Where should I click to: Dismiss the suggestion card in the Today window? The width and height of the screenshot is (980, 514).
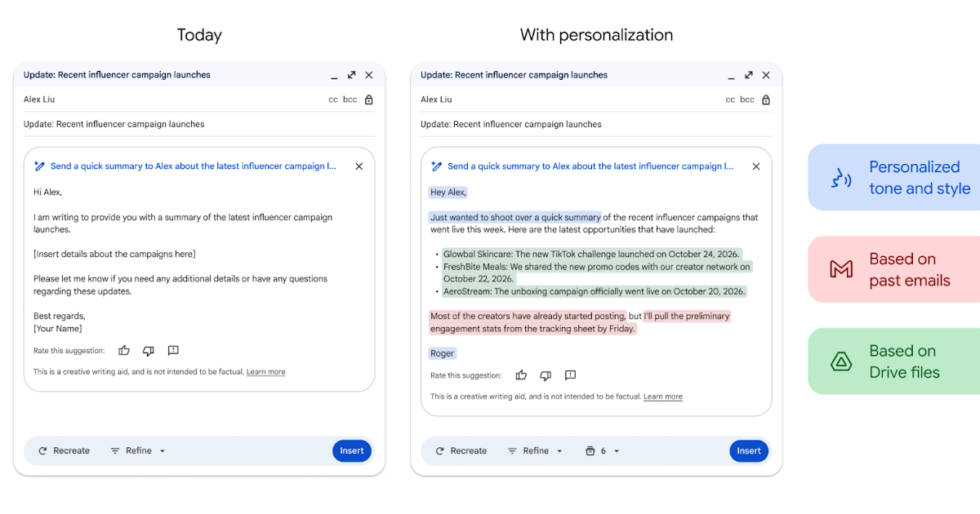359,166
